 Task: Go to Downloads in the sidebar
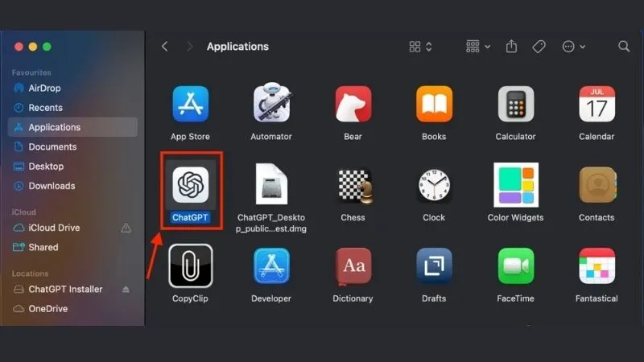click(52, 186)
